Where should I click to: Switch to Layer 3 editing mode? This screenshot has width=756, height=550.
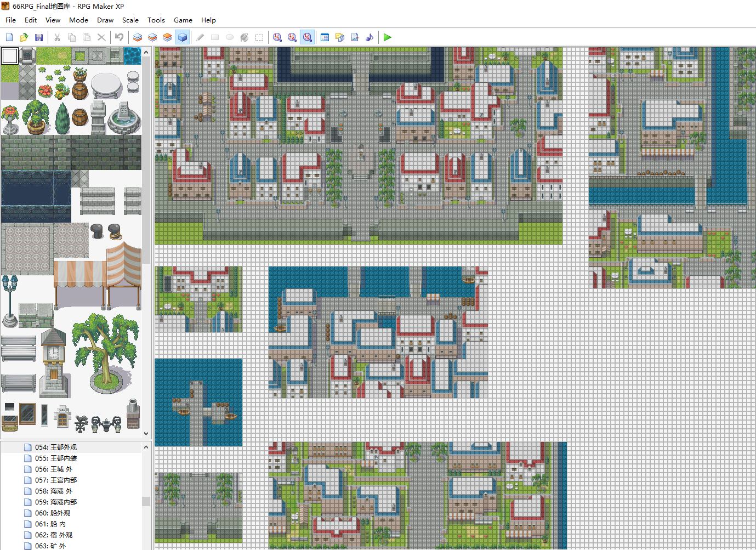(167, 37)
